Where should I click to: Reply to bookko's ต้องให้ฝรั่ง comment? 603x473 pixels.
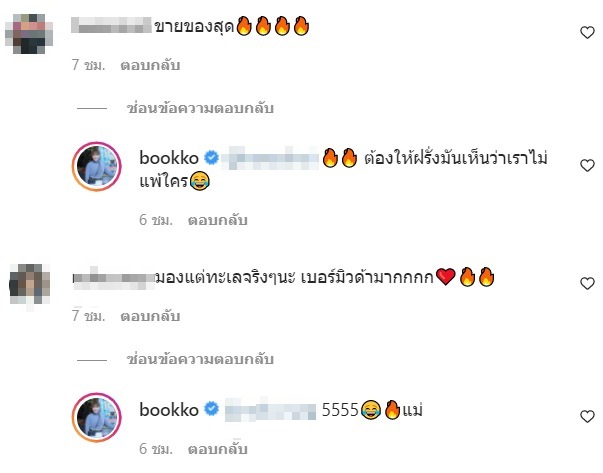tap(217, 220)
